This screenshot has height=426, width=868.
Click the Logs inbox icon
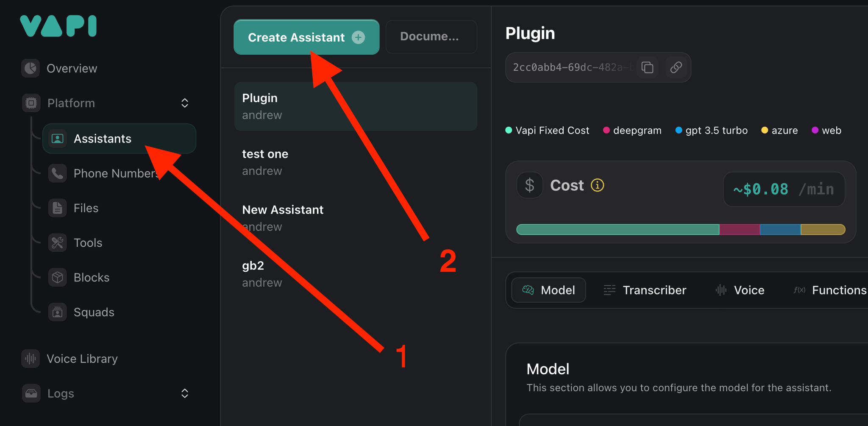tap(31, 393)
